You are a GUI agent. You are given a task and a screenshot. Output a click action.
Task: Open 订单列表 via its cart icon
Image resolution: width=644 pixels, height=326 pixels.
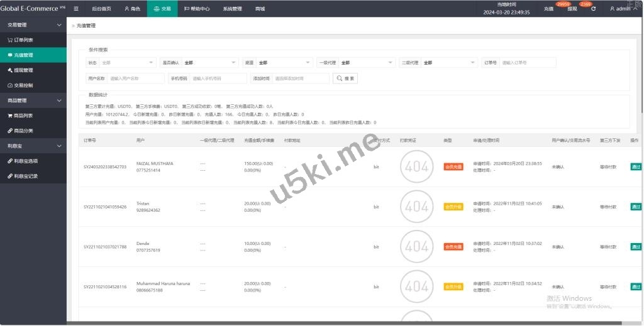point(9,40)
